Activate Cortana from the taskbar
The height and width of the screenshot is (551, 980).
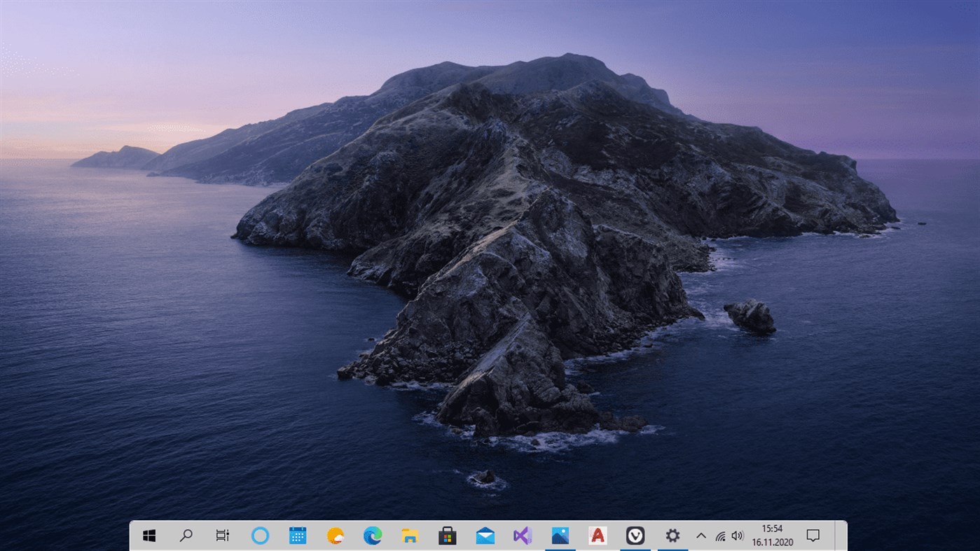259,535
